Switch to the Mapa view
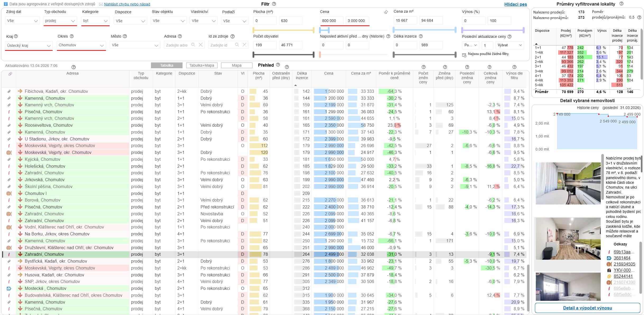The height and width of the screenshot is (315, 644). point(237,65)
